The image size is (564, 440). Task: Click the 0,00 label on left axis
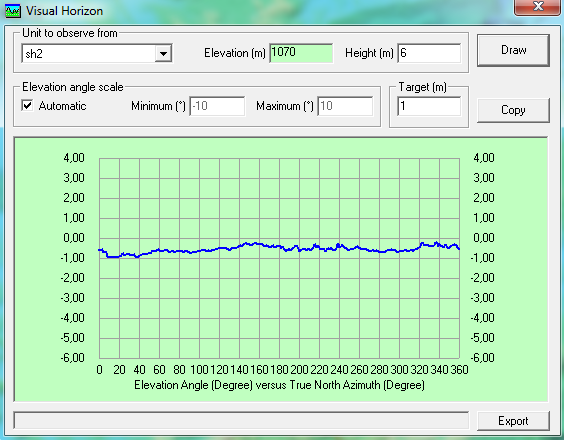point(74,238)
